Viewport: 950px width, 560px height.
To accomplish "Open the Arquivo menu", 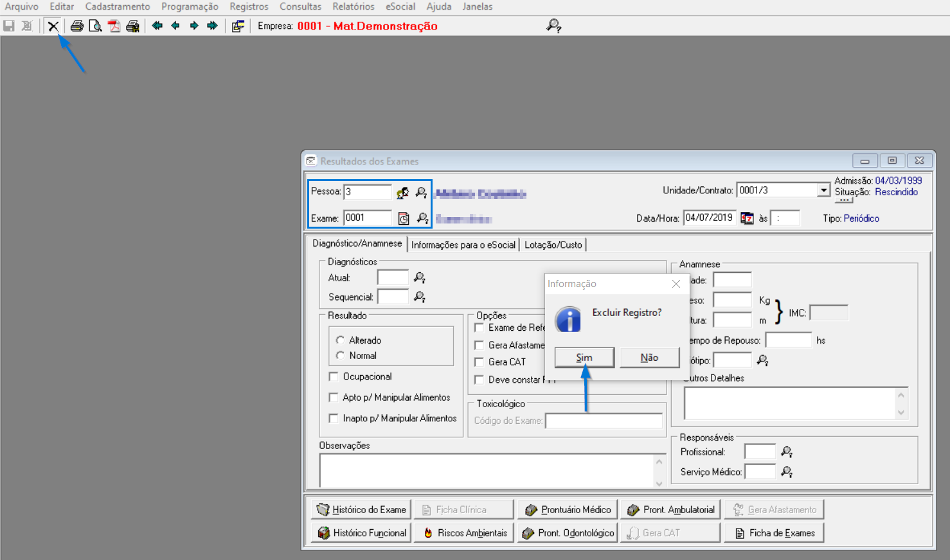I will pos(22,6).
